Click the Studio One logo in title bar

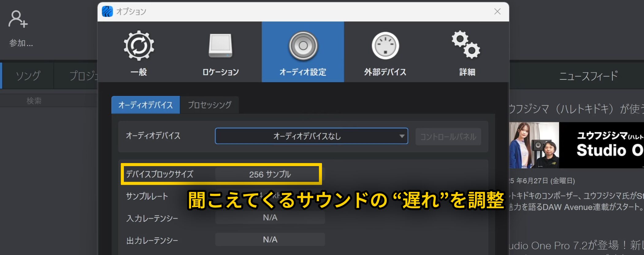107,12
